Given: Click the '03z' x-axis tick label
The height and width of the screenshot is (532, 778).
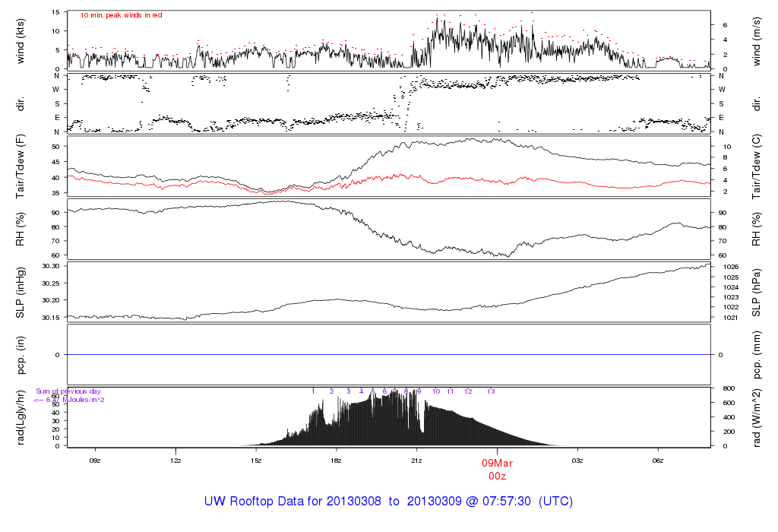Looking at the screenshot, I should [577, 461].
